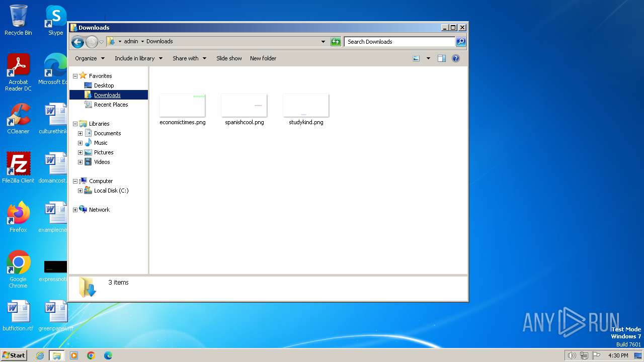
Task: Click the Slide show button
Action: (x=229, y=58)
